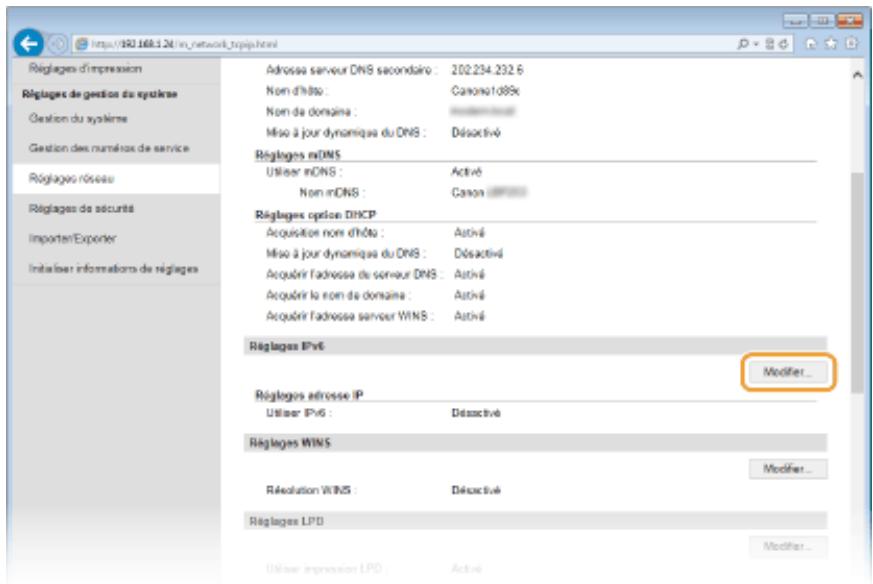Click Modifier button for Réglages LPD
Image resolution: width=873 pixels, height=584 pixels.
[x=787, y=546]
